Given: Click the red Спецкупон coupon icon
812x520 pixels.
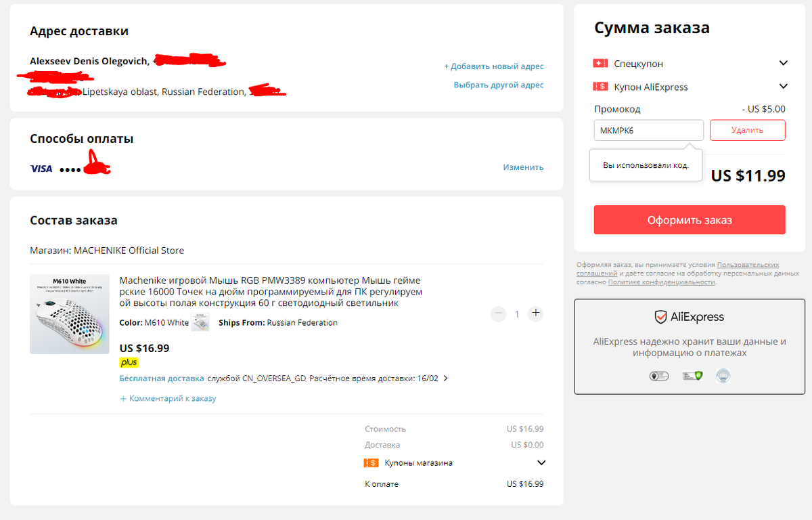Looking at the screenshot, I should (600, 63).
